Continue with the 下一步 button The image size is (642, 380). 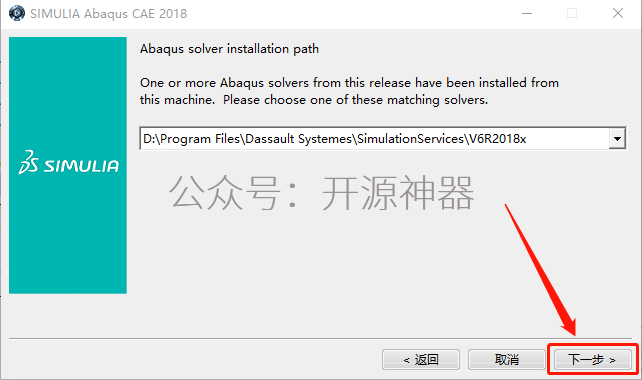click(592, 360)
